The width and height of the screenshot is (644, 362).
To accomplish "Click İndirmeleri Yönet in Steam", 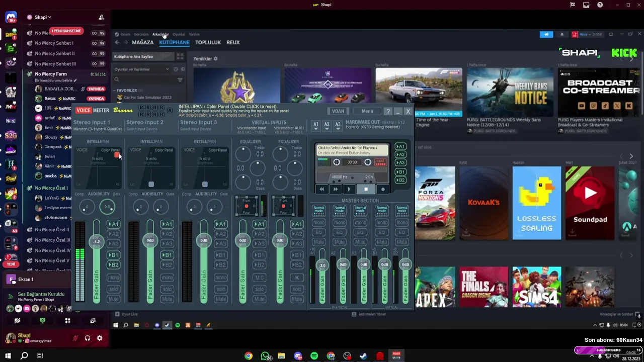I will coord(368,314).
